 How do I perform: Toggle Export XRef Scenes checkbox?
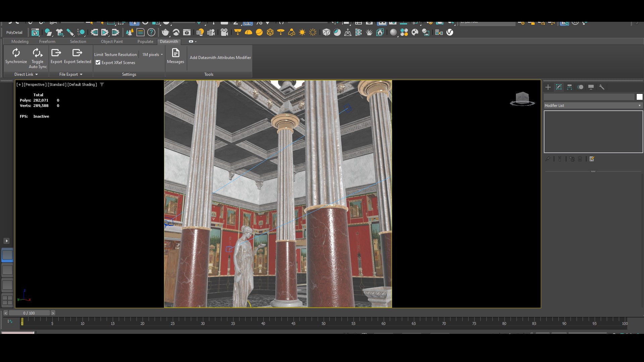(98, 63)
